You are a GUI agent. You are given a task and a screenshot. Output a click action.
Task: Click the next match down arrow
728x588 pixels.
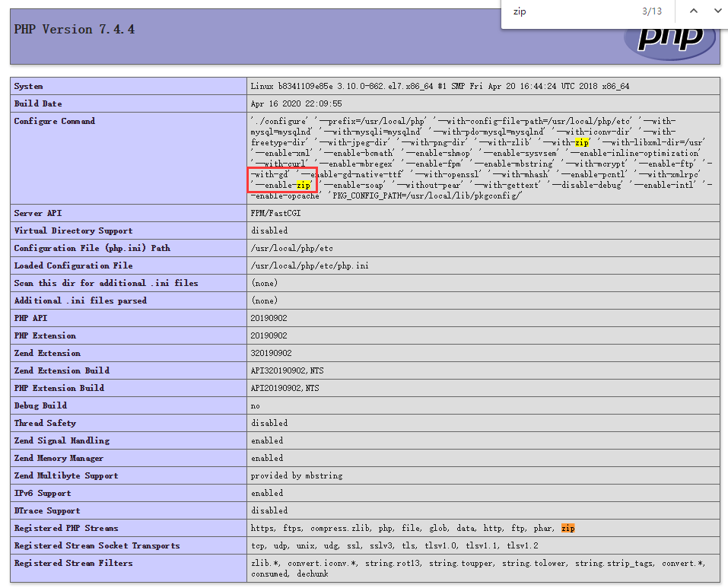[x=717, y=11]
